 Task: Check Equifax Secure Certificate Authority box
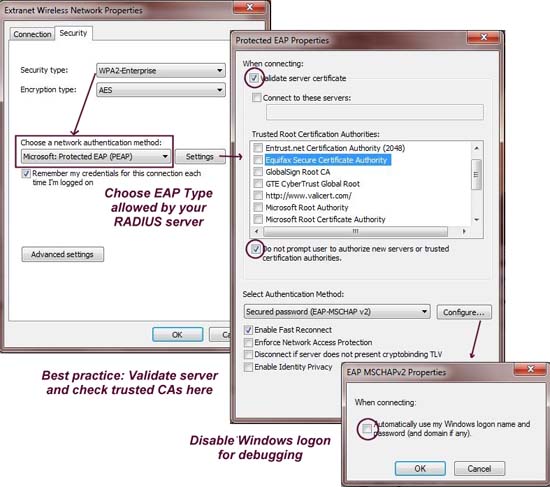tap(258, 160)
